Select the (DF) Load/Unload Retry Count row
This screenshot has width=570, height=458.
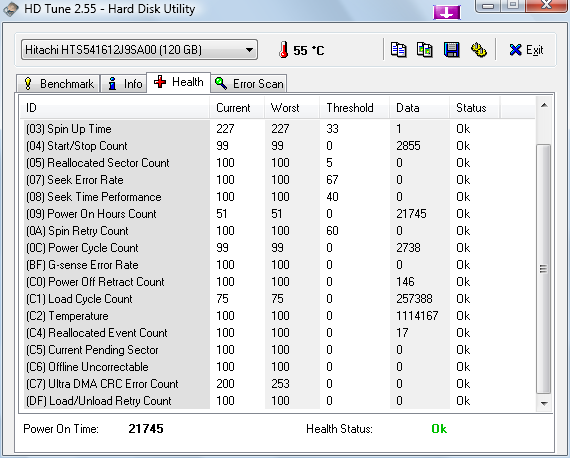[x=278, y=401]
